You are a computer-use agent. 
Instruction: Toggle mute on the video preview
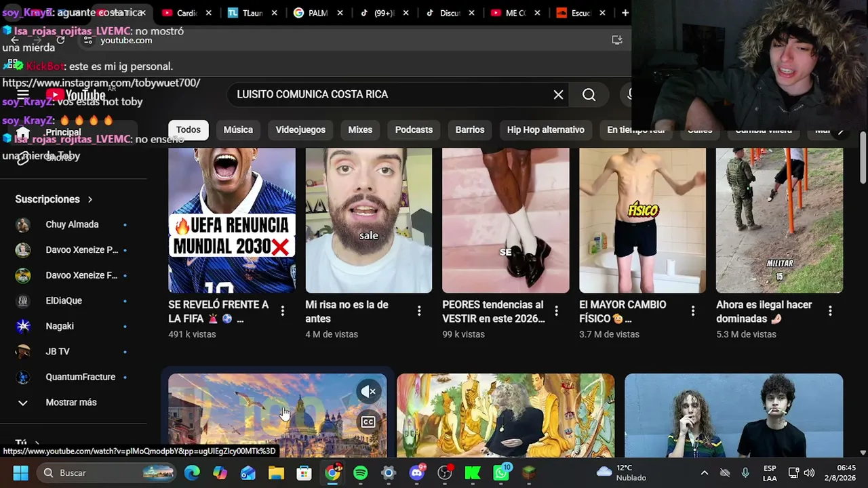pos(368,392)
